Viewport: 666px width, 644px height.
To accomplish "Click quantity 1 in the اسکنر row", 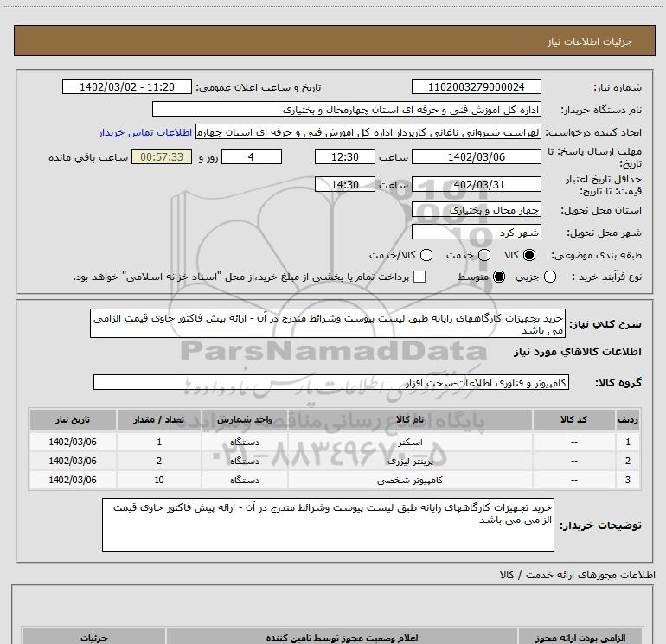I will click(159, 442).
